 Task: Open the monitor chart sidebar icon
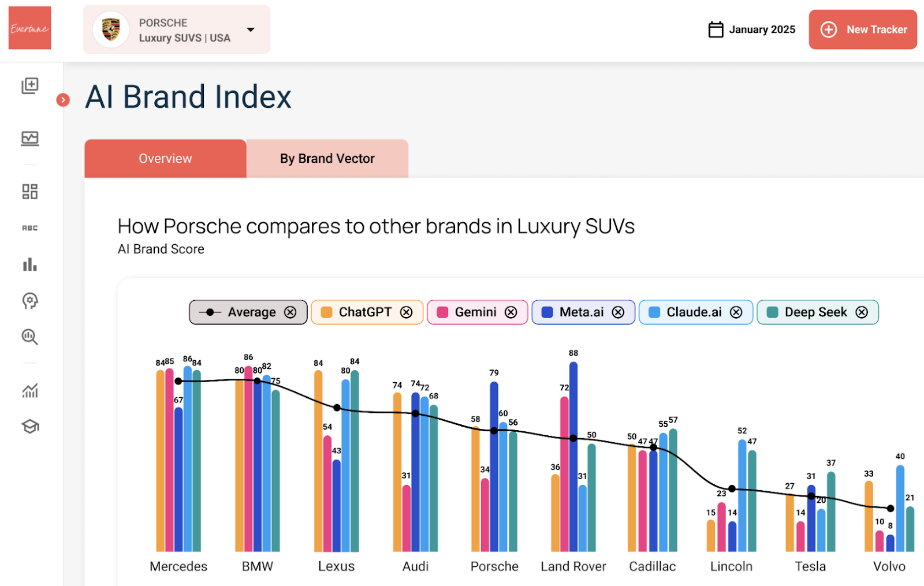(30, 139)
